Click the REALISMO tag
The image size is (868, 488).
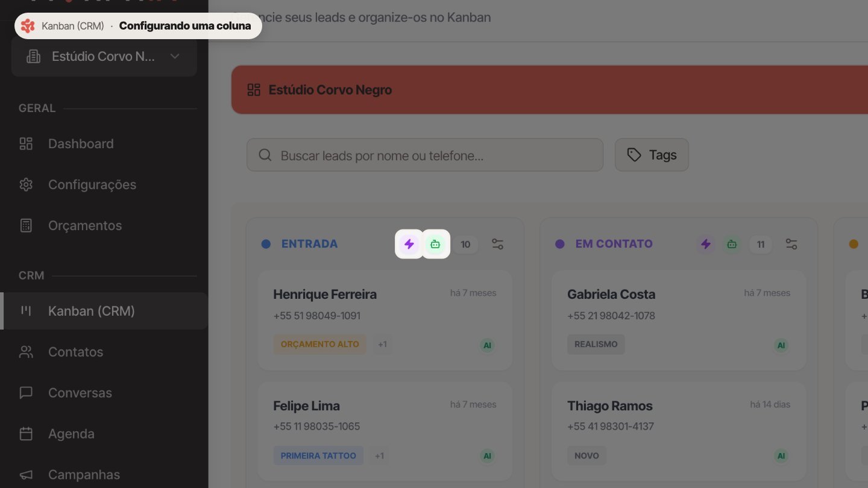pyautogui.click(x=596, y=345)
